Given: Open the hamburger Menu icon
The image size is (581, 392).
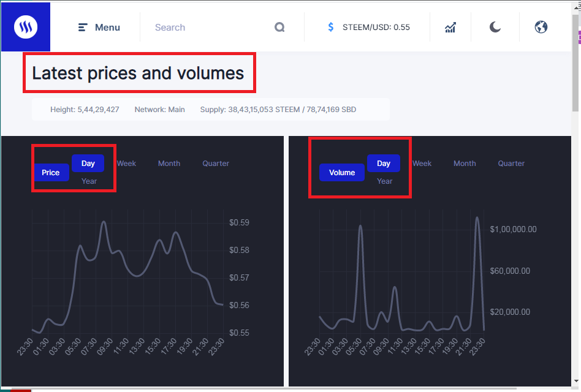Looking at the screenshot, I should pyautogui.click(x=83, y=28).
